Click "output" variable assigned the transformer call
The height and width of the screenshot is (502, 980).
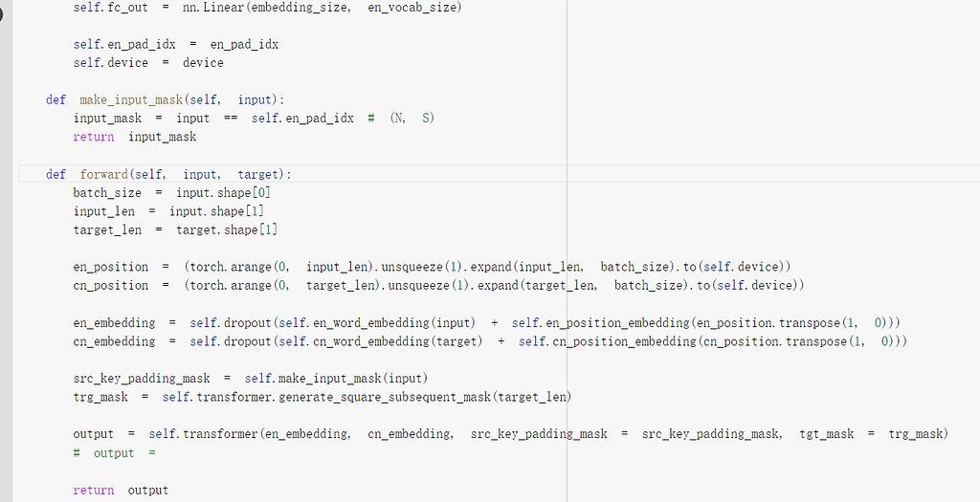[x=94, y=434]
